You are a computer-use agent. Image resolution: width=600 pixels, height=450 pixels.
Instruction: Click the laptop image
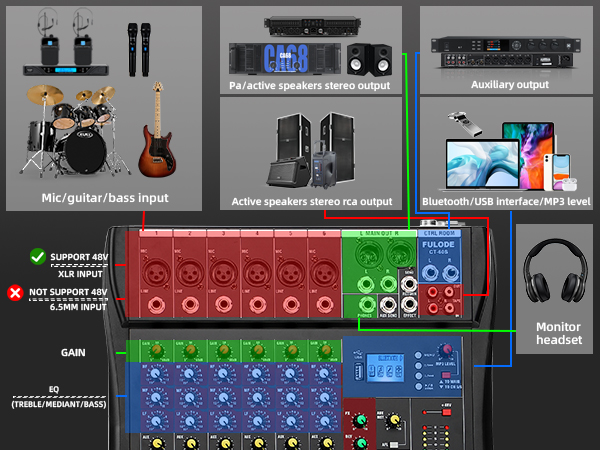483,165
